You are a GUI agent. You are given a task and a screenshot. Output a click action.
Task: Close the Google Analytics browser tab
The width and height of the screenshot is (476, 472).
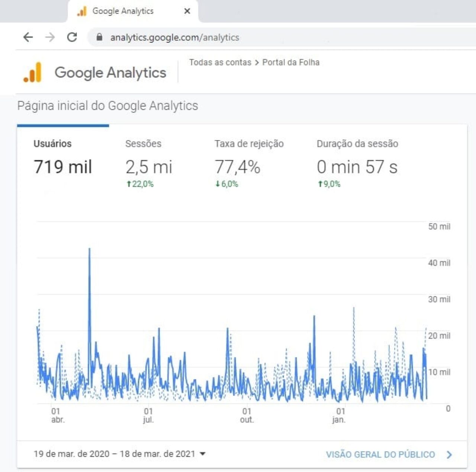(x=187, y=11)
